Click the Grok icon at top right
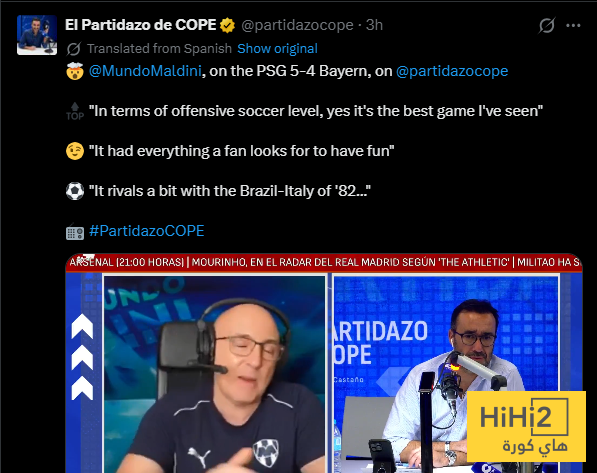Viewport: 597px width, 473px height. (x=547, y=26)
